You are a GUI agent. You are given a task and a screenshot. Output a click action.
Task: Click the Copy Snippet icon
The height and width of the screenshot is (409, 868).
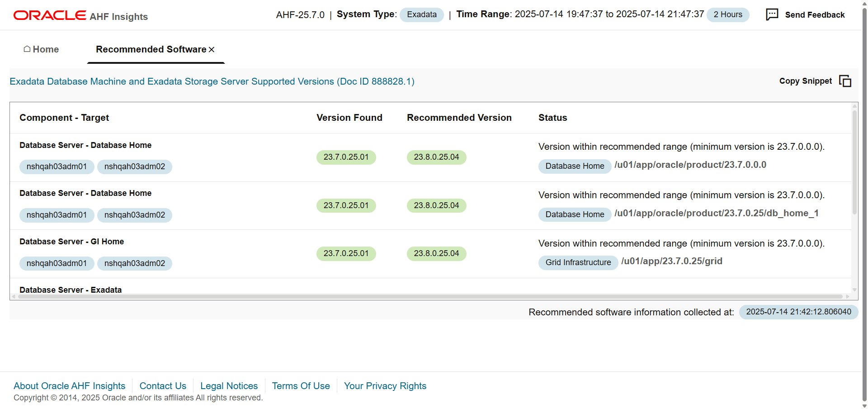(845, 81)
